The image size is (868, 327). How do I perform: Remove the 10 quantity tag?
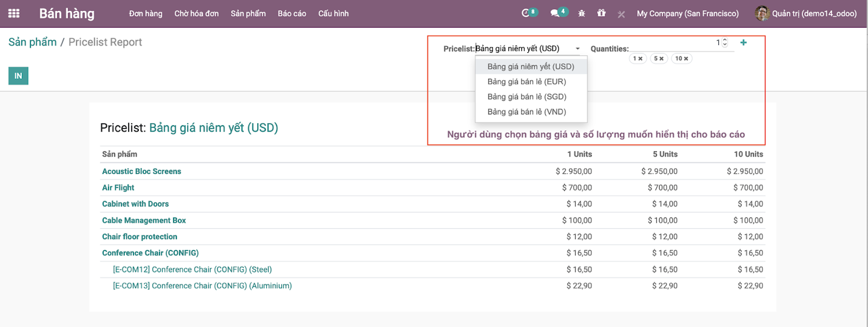687,59
